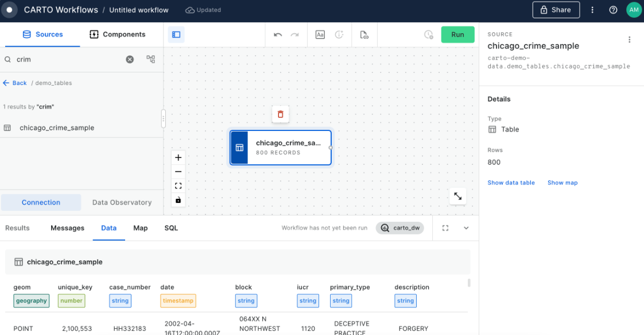Open the AM user avatar menu
This screenshot has width=644, height=335.
coord(634,10)
